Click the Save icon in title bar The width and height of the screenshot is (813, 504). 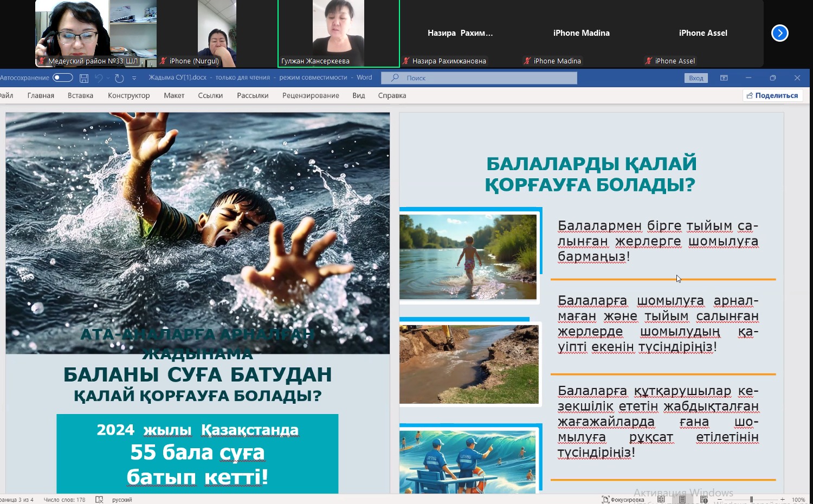[84, 78]
